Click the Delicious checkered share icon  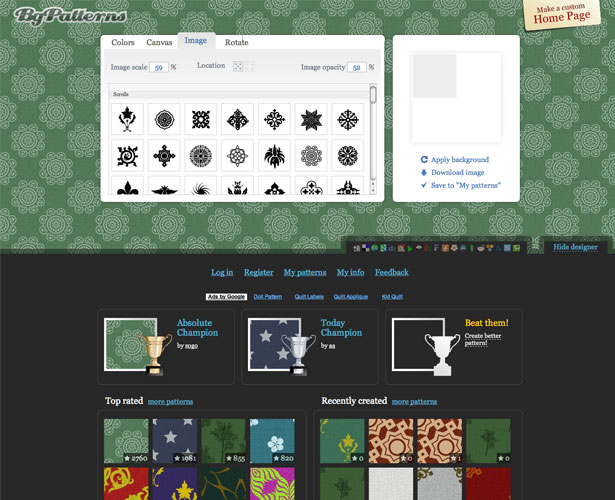(366, 248)
